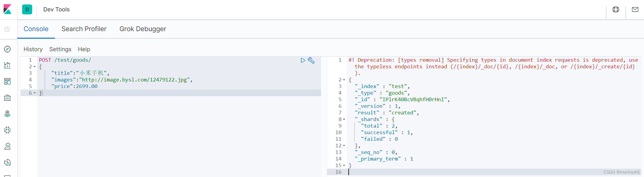
Task: Open the Canvas icon in sidebar
Action: pyautogui.click(x=7, y=98)
